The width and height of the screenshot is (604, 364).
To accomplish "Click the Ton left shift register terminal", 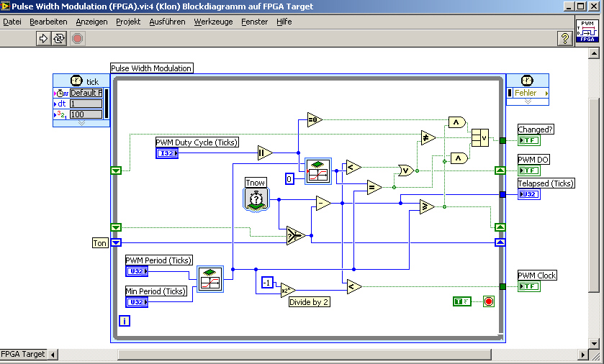I will point(116,242).
